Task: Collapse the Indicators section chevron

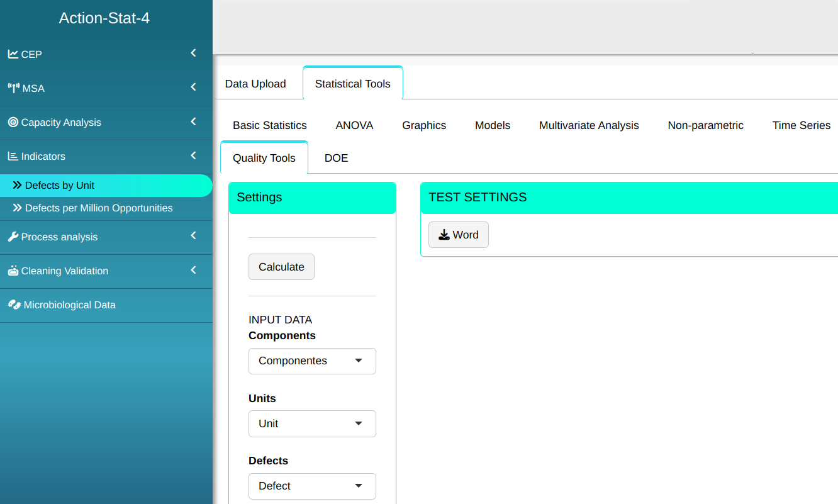Action: [193, 155]
